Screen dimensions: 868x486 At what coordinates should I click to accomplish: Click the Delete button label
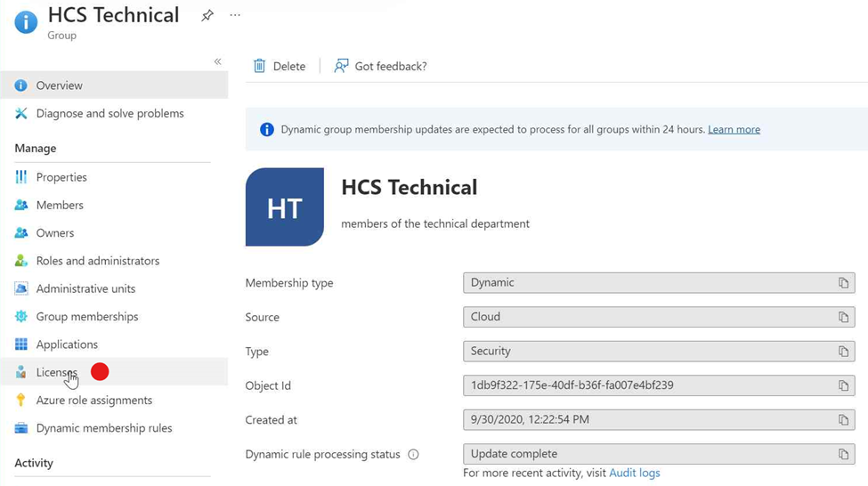click(x=289, y=67)
